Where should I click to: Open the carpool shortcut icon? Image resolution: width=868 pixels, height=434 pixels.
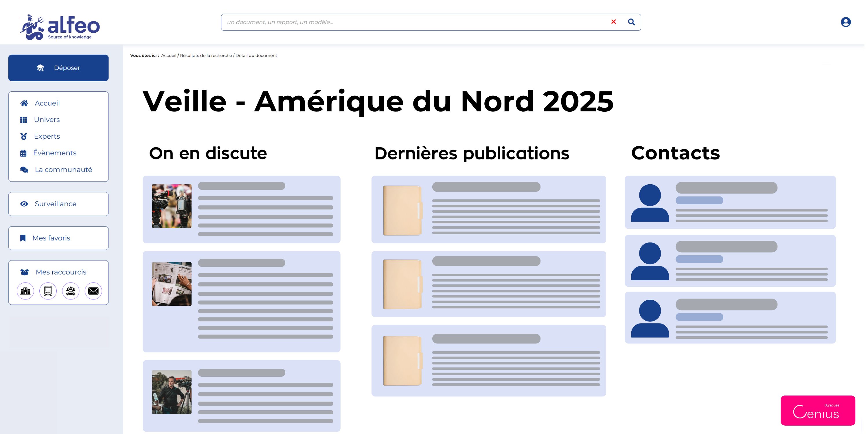tap(70, 291)
